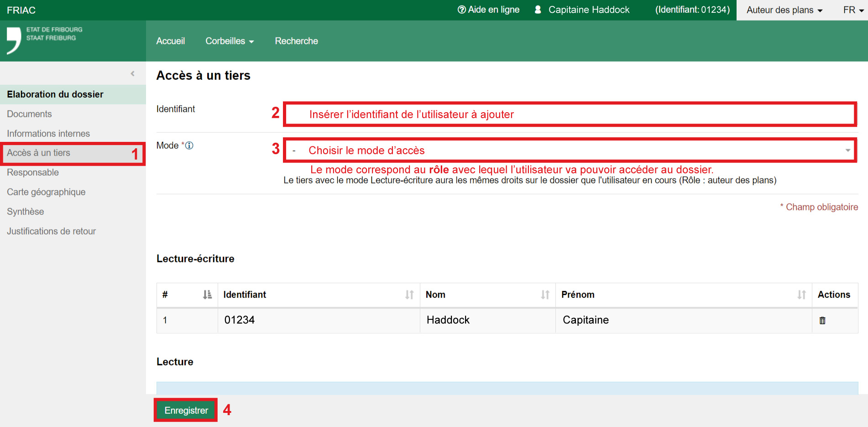Click the Etat de Fribourg logo
The width and height of the screenshot is (868, 427).
point(45,40)
